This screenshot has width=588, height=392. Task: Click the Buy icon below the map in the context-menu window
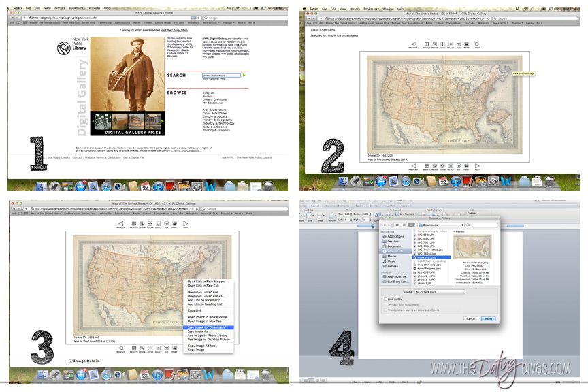[166, 348]
